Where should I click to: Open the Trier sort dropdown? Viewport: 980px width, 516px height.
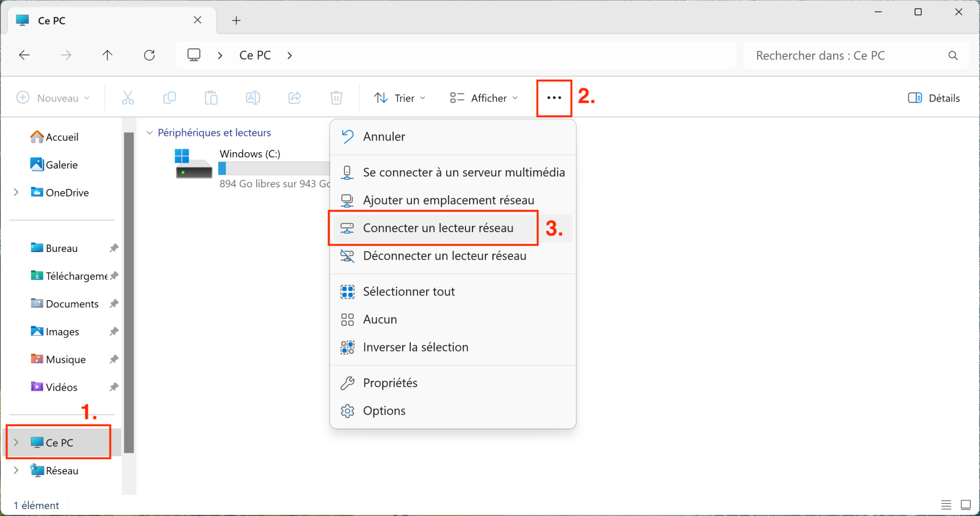click(x=400, y=98)
